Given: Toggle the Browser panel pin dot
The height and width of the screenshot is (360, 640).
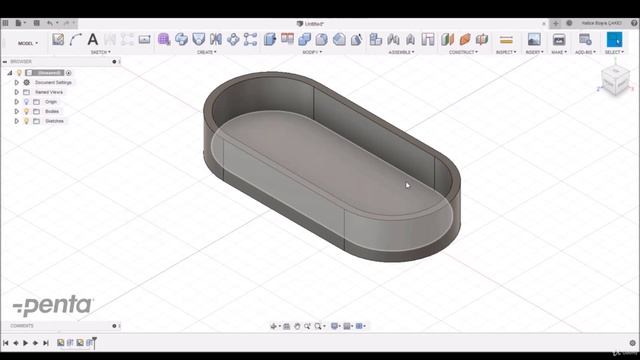Looking at the screenshot, I should pyautogui.click(x=114, y=62).
